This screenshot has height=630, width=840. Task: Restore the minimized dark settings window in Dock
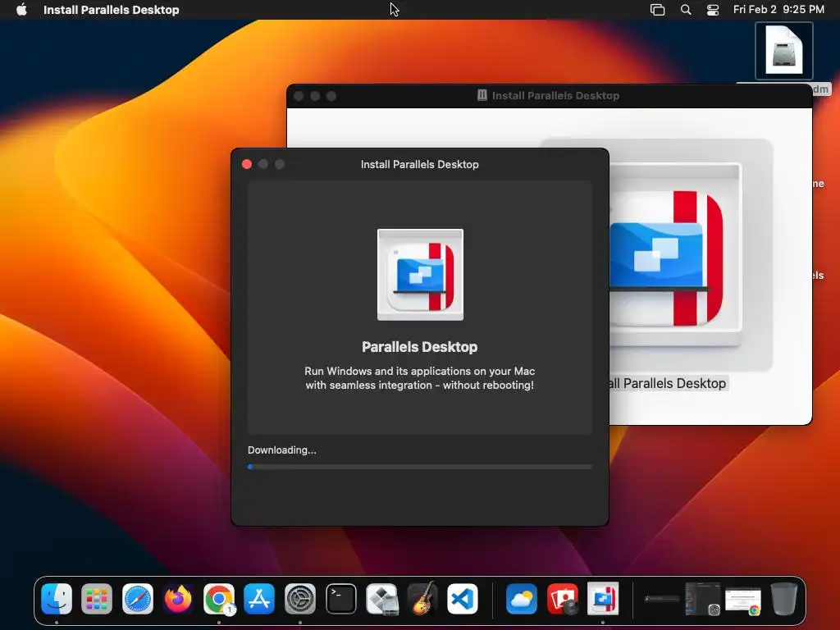pyautogui.click(x=702, y=598)
